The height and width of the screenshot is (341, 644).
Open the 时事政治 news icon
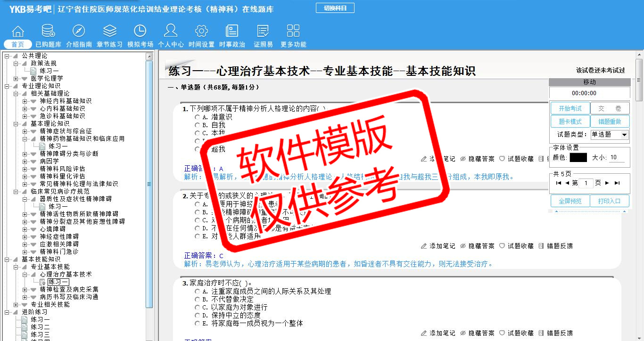point(232,32)
